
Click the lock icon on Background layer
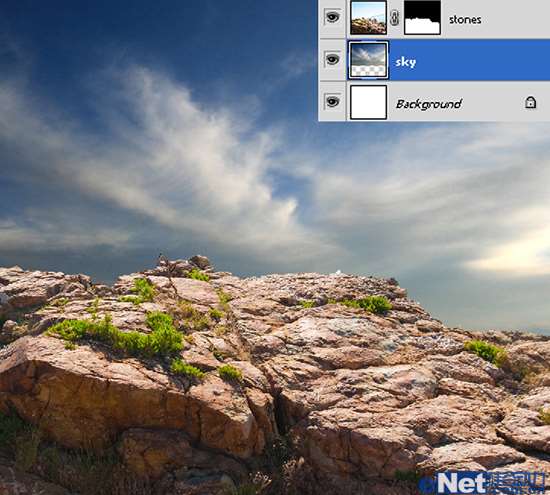530,102
